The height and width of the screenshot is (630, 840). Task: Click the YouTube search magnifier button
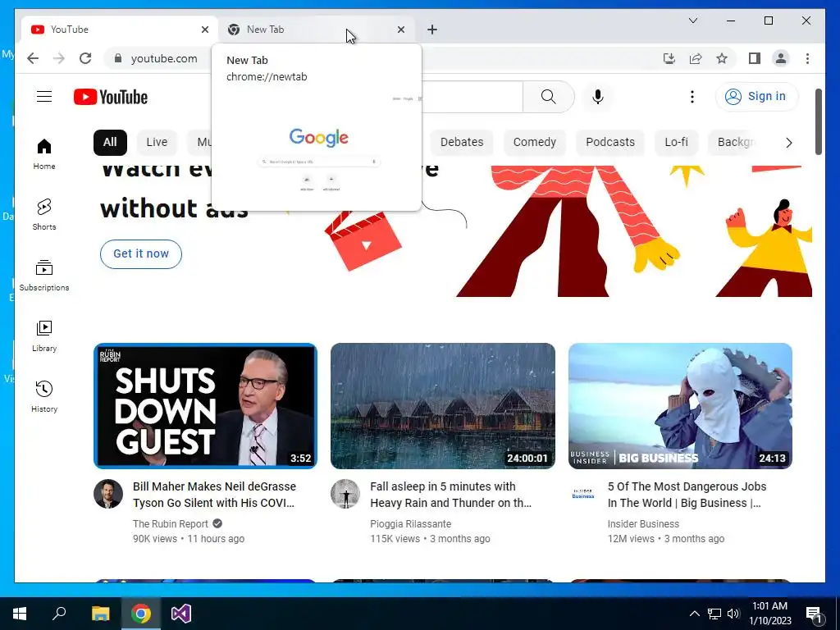[x=548, y=97]
